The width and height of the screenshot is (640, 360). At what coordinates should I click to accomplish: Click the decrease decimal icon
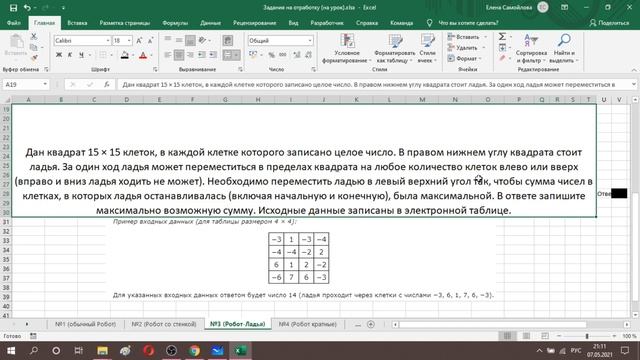coord(308,55)
